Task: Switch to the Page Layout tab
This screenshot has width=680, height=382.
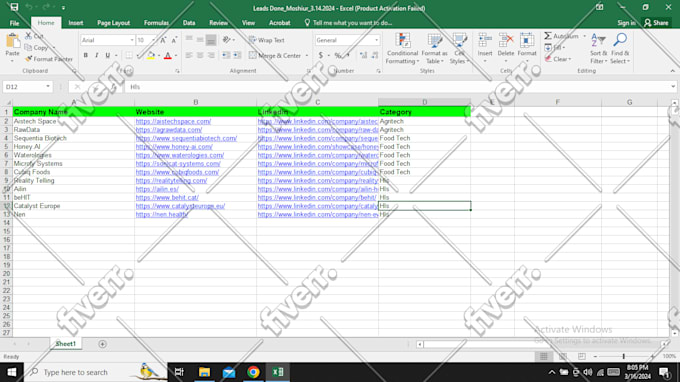Action: (113, 23)
